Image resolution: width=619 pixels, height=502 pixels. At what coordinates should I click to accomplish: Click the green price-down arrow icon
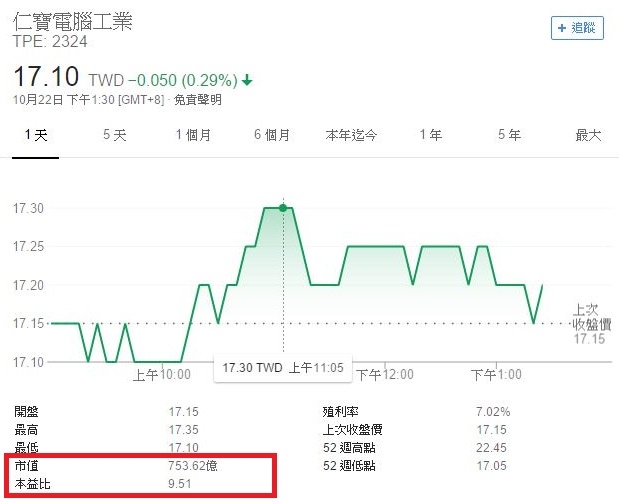tap(247, 81)
